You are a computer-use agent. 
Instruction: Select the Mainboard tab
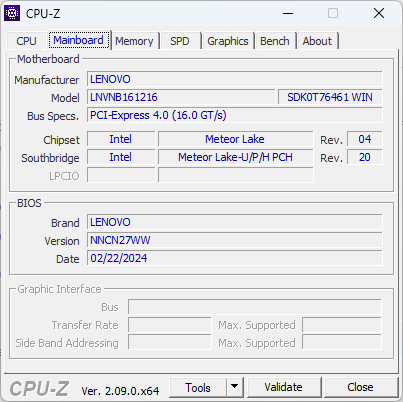pyautogui.click(x=79, y=40)
